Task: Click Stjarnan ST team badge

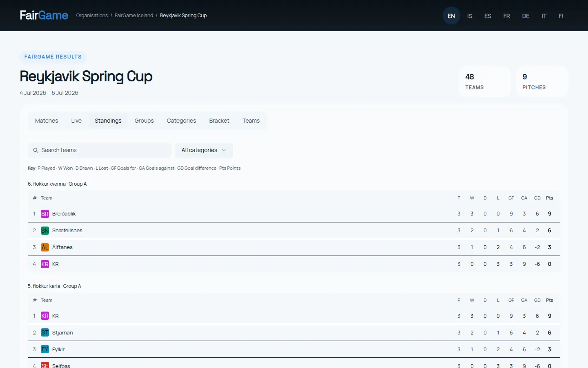Action: click(45, 333)
